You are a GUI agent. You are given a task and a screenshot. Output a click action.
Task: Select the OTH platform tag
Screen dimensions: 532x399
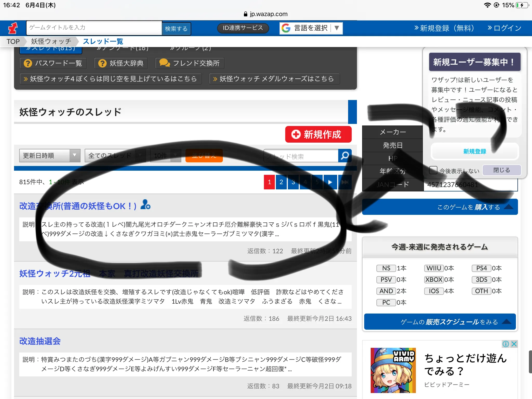[x=481, y=291]
